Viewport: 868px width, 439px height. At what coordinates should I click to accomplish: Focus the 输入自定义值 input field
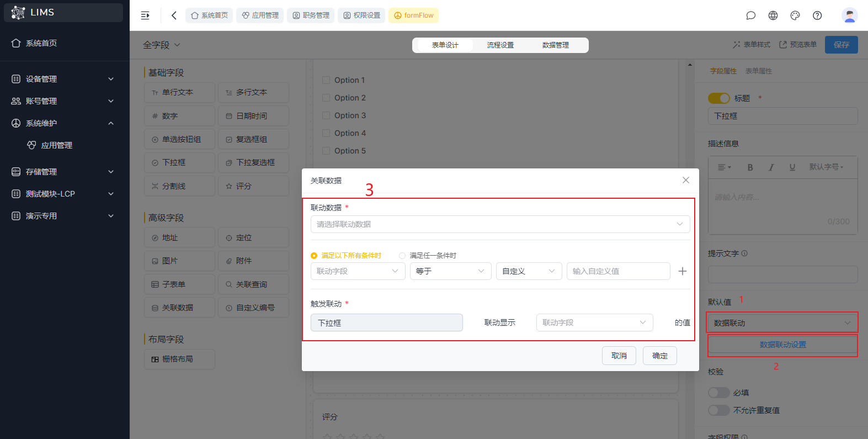point(619,271)
